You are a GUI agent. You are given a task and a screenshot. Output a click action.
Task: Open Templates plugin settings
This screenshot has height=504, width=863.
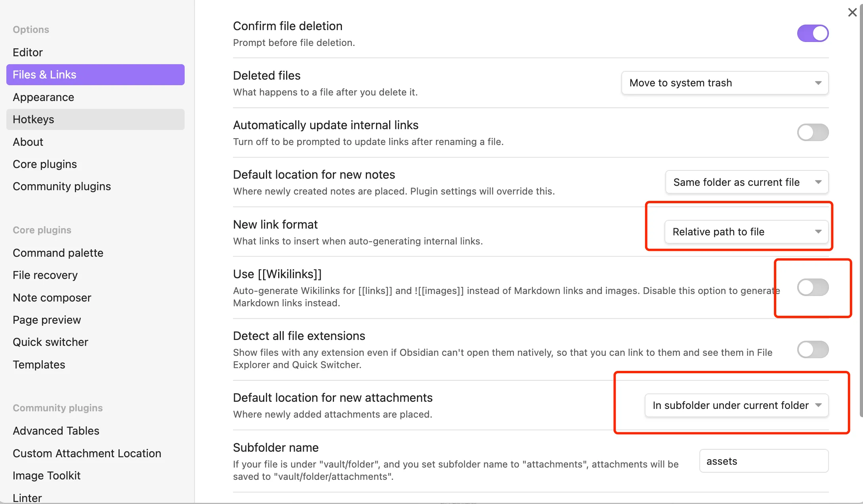click(39, 365)
